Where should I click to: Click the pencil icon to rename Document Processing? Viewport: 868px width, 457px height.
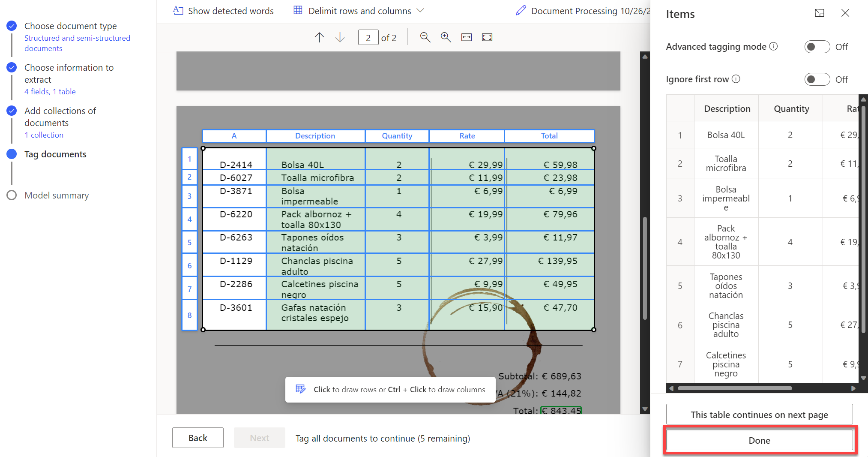(x=521, y=10)
